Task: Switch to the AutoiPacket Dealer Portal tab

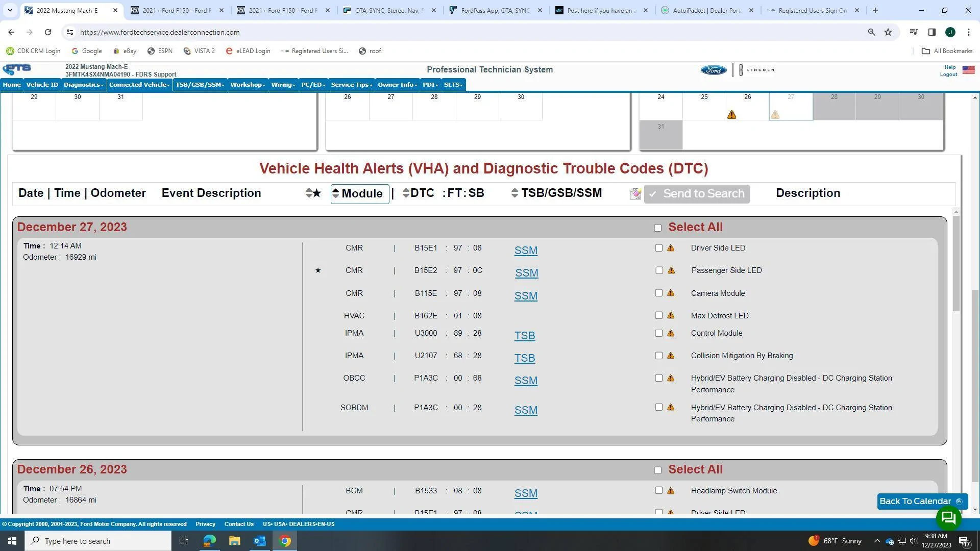Action: pos(707,10)
